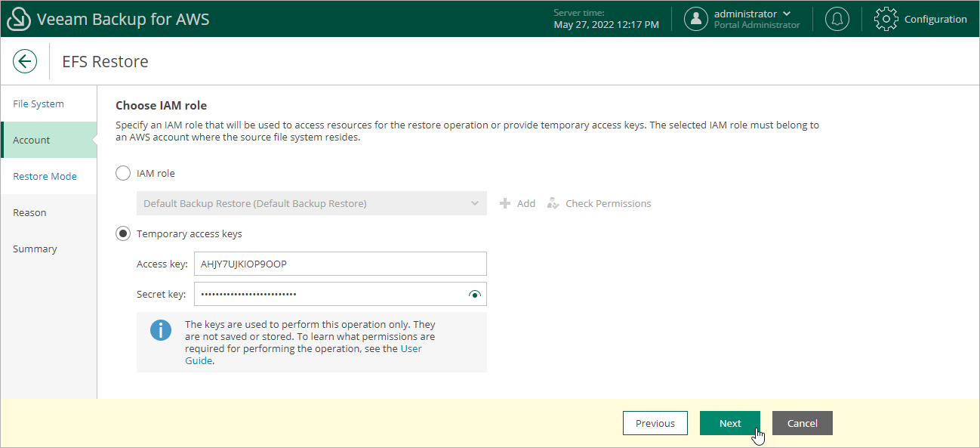Click the Previous button
Viewport: 980px width, 448px height.
[655, 423]
